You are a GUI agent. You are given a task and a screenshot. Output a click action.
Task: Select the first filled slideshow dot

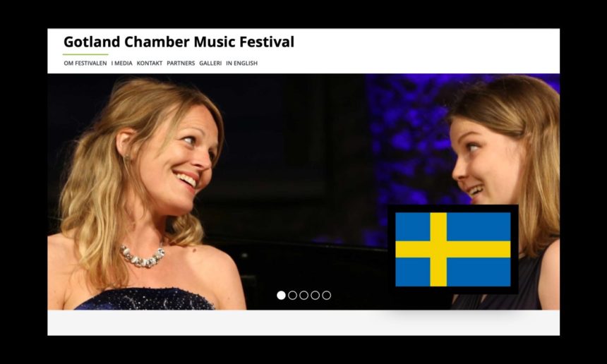(281, 295)
